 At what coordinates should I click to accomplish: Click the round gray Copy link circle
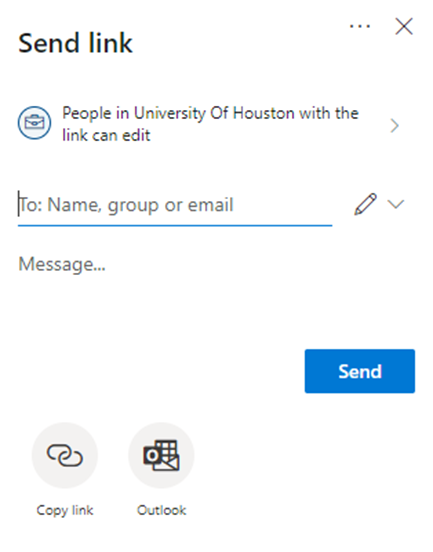tap(65, 455)
